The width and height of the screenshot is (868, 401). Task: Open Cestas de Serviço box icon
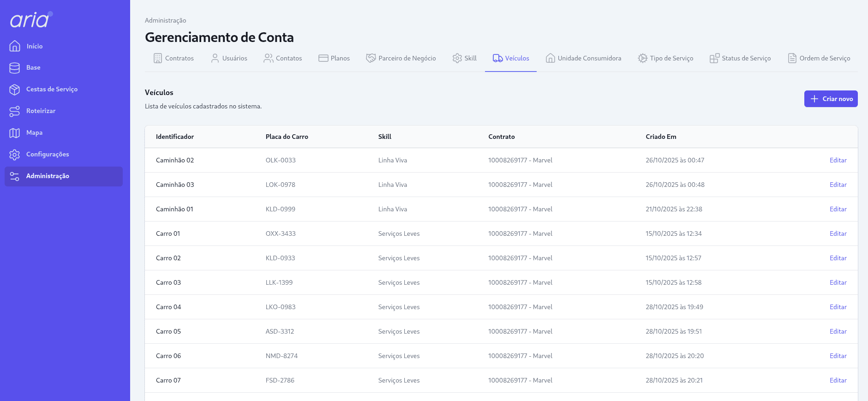coord(15,90)
